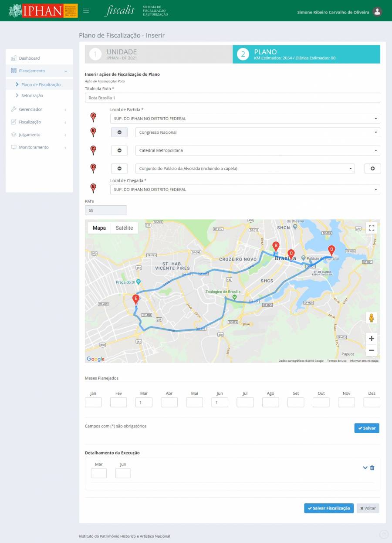Click the user avatar icon
This screenshot has width=392, height=543.
click(x=378, y=12)
